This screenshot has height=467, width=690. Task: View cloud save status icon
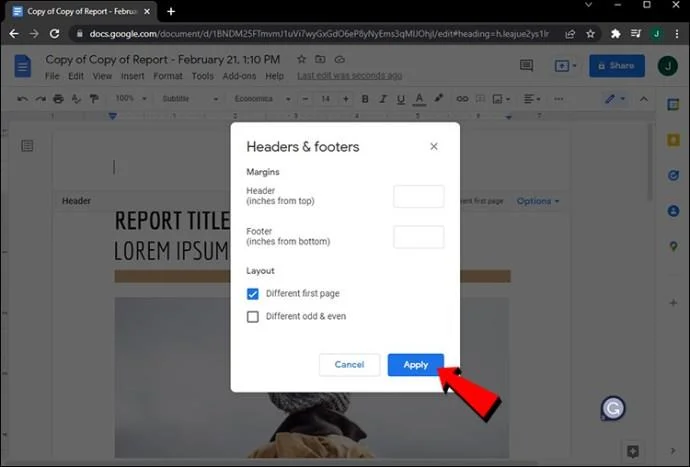[x=340, y=59]
